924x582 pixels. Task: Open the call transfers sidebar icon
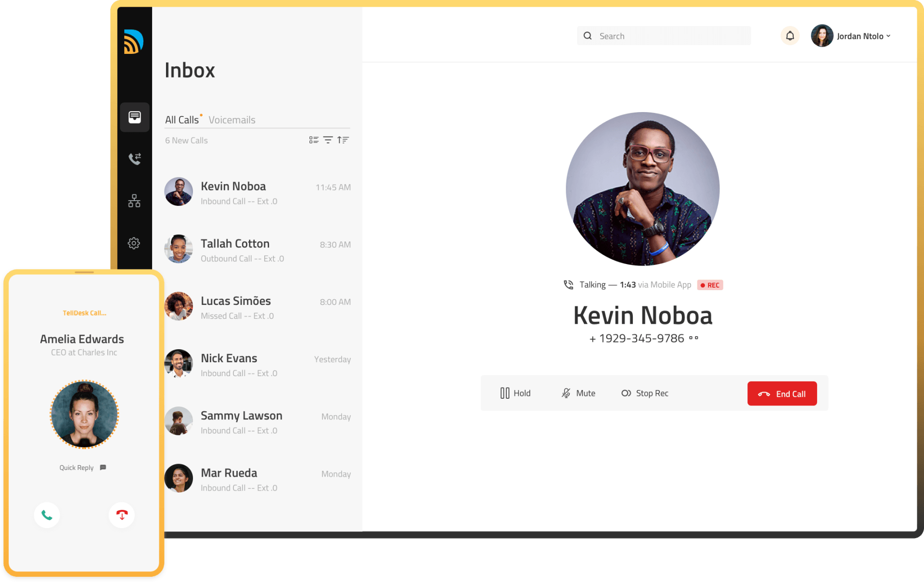pyautogui.click(x=135, y=159)
